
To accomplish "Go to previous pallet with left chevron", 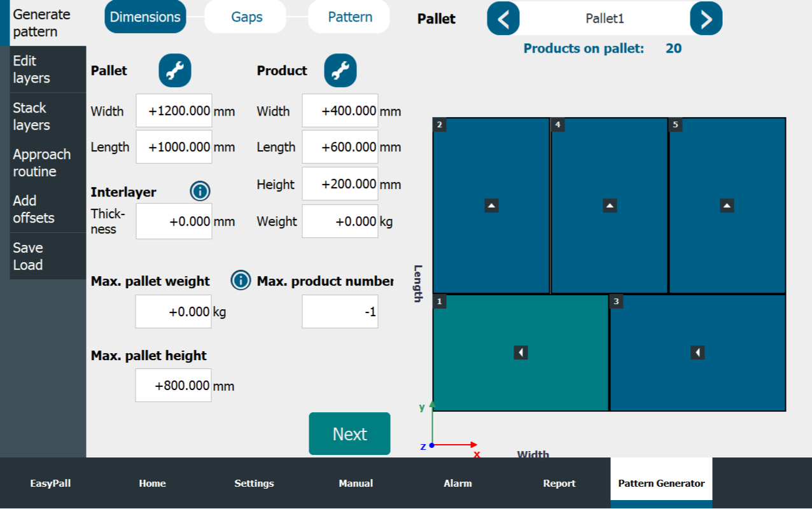I will [503, 18].
